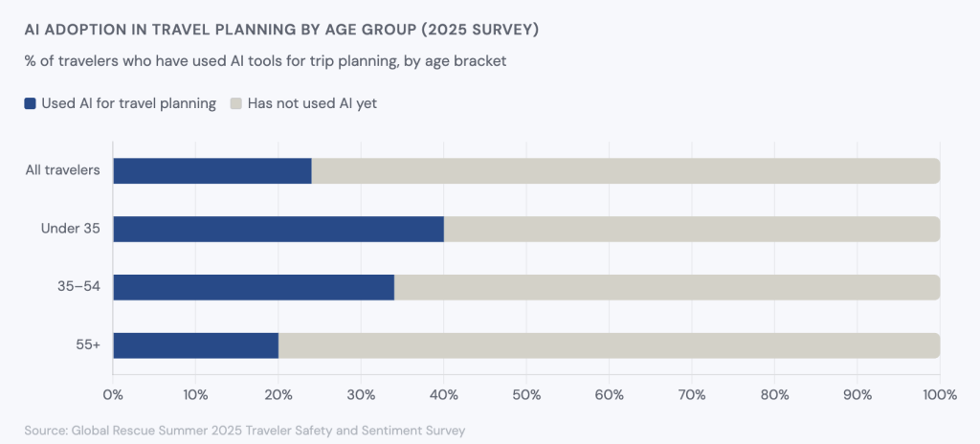Click the chart subtitle about trip planning

tap(264, 60)
